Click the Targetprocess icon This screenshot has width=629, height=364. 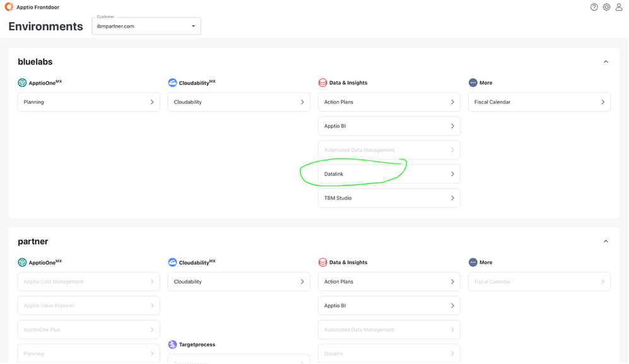[173, 344]
